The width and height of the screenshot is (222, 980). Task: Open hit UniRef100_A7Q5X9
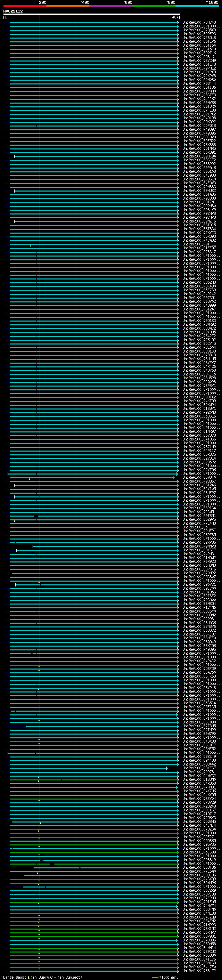point(199,30)
